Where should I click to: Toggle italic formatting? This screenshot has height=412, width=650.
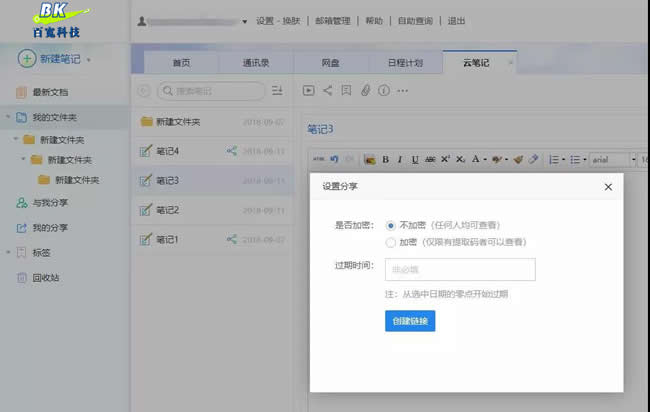point(400,160)
